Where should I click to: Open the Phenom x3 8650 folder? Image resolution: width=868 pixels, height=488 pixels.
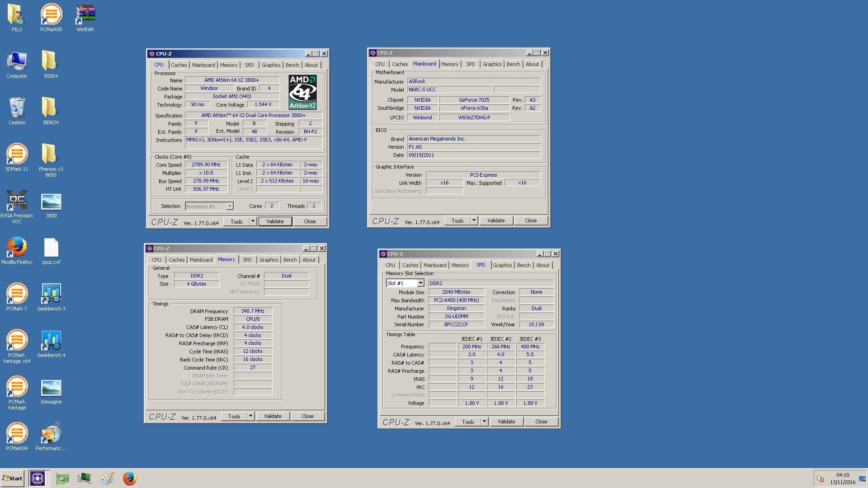[51, 160]
